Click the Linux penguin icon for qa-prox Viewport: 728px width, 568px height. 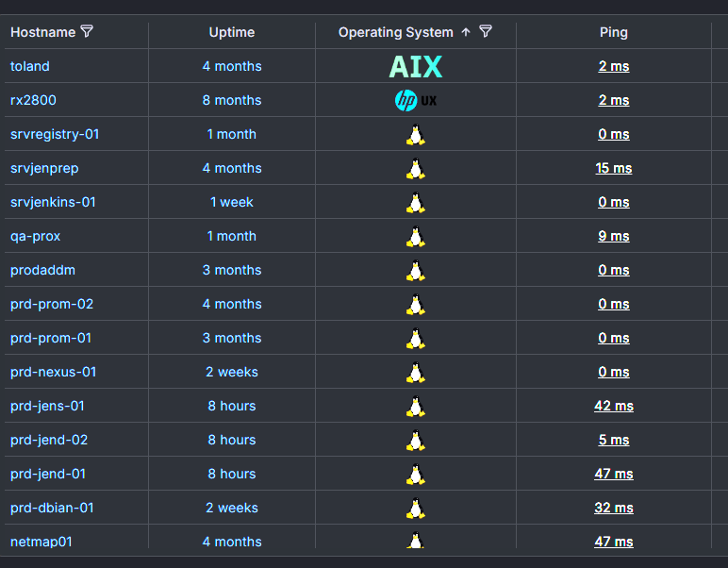(x=415, y=236)
